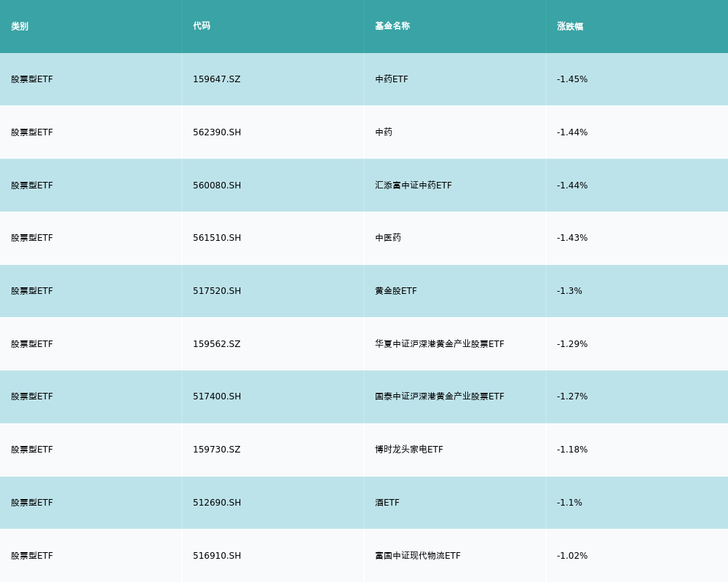Select code 562390.SH
Viewport: 728px width, 582px height.
pyautogui.click(x=217, y=132)
